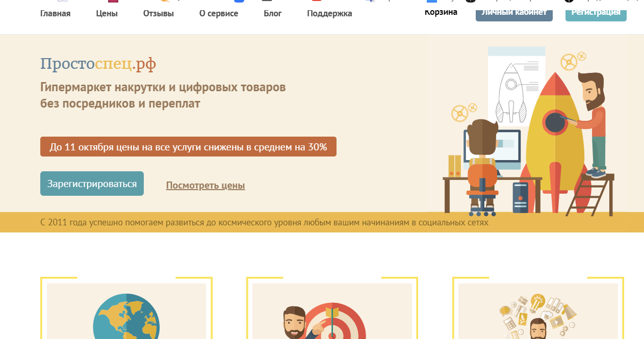
Task: Follow the Посмотреть цены link
Action: [x=205, y=185]
